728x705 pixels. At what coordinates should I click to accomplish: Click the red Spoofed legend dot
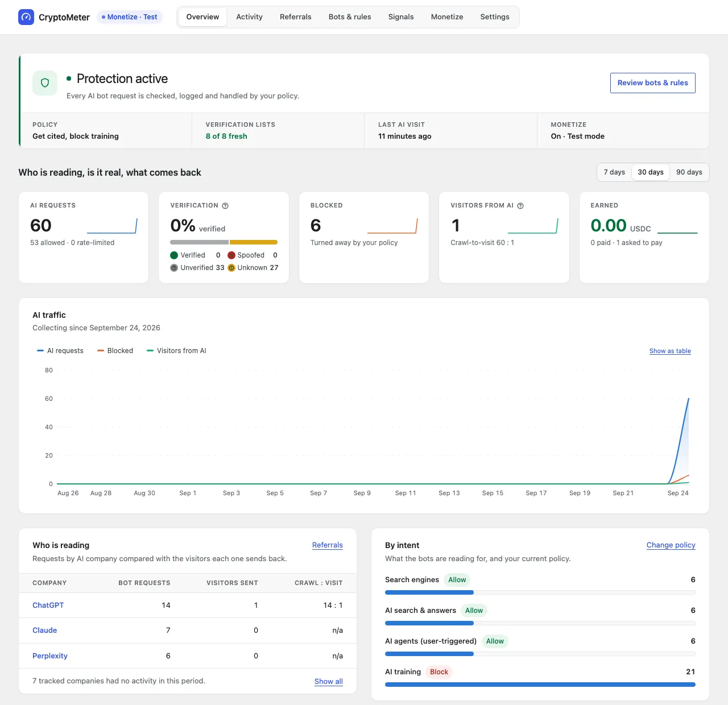(231, 255)
